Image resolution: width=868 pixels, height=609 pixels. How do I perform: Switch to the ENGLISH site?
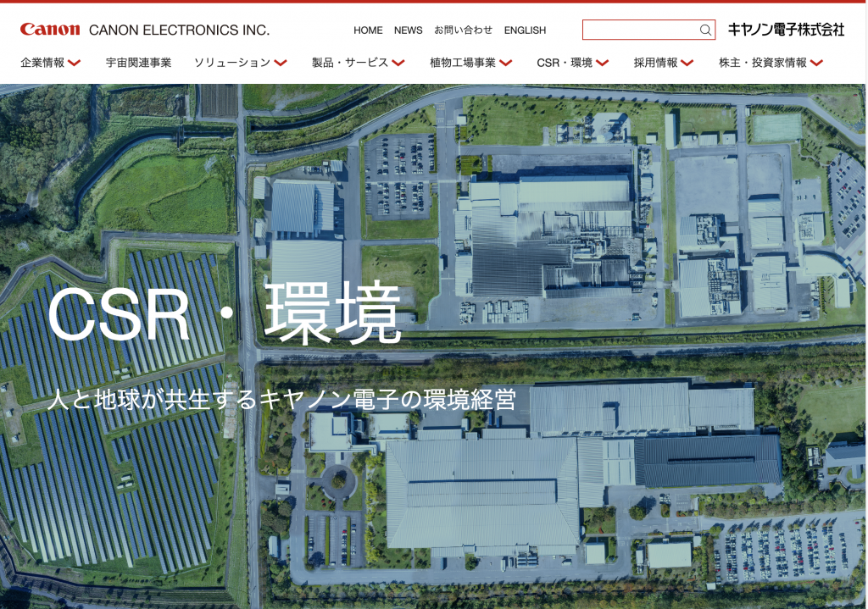tap(525, 30)
